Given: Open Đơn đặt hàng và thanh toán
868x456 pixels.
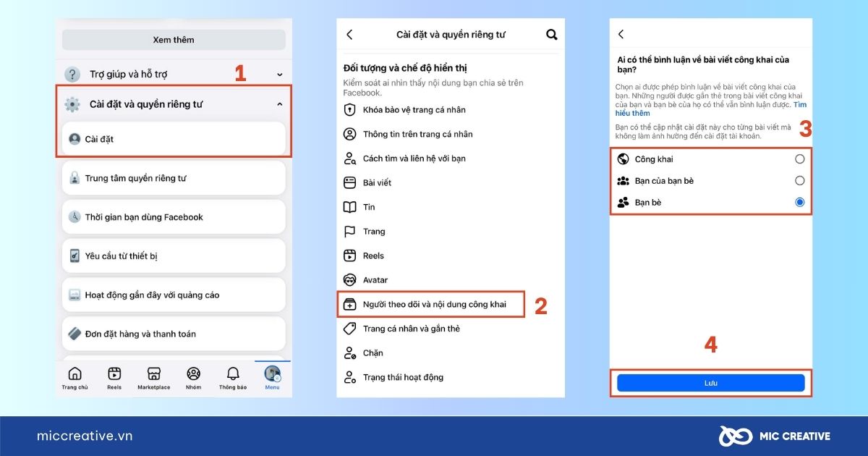Looking at the screenshot, I should click(x=174, y=334).
